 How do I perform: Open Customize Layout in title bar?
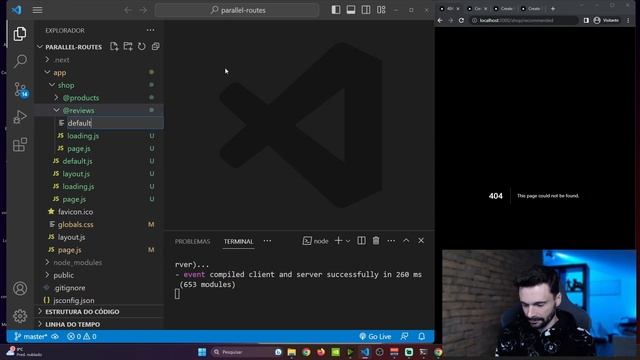(381, 10)
